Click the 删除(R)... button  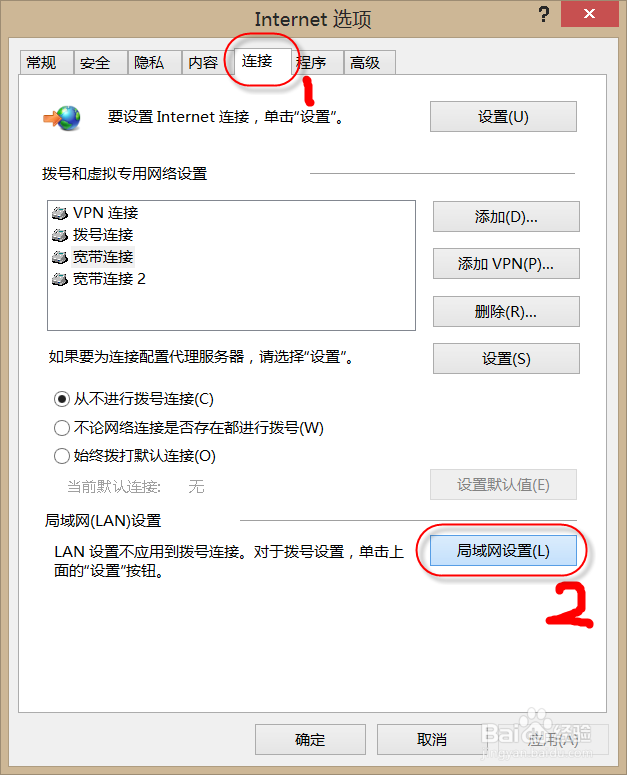(506, 311)
